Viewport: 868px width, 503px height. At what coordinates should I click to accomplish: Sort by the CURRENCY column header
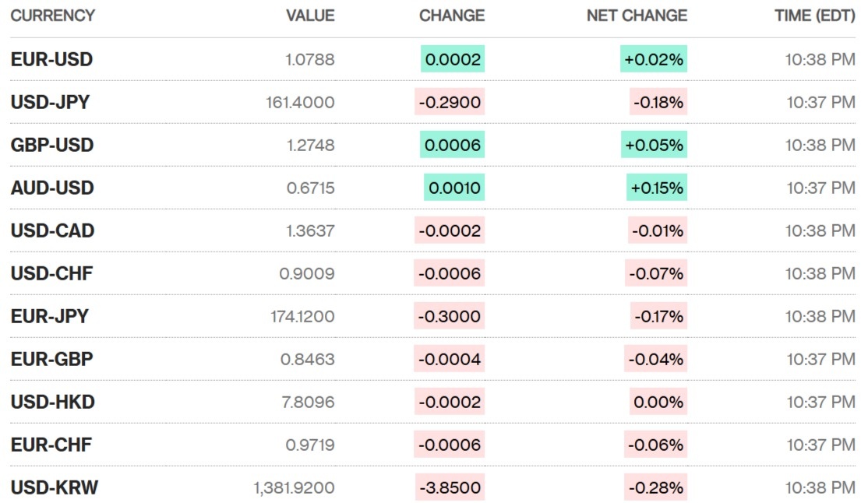point(52,16)
